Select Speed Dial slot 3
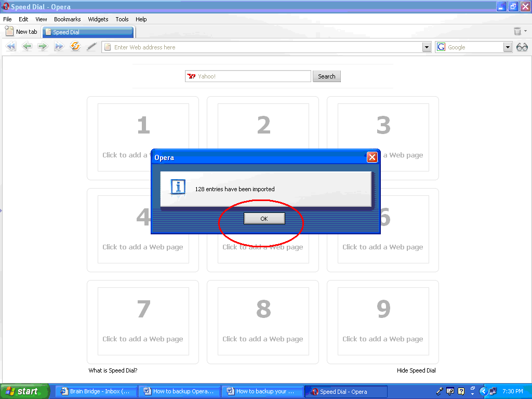This screenshot has width=532, height=399. coord(383,138)
